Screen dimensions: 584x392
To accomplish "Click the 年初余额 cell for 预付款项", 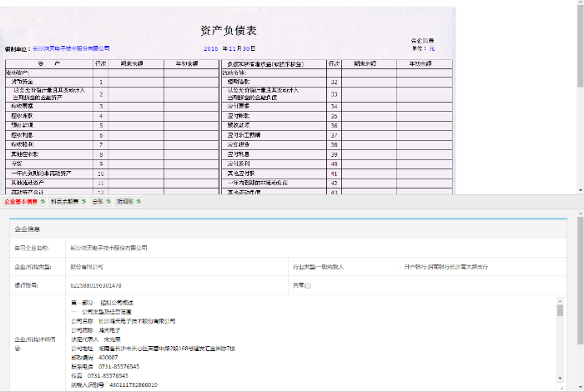I will [191, 125].
